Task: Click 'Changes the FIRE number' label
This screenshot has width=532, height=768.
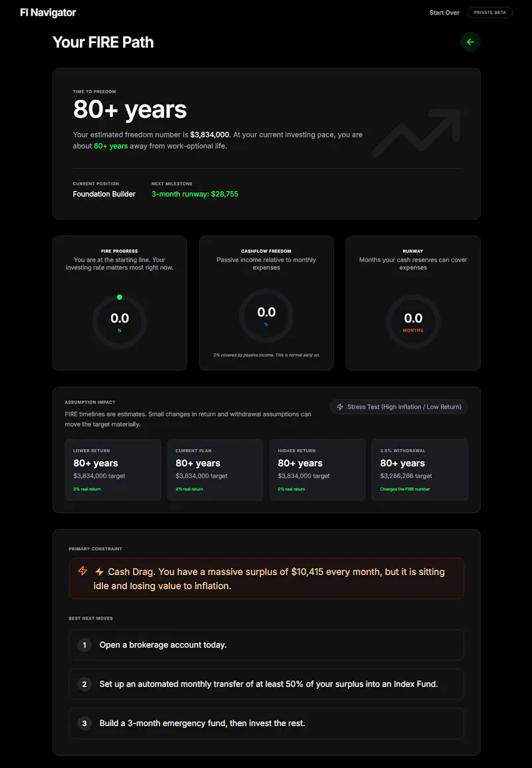Action: [404, 489]
